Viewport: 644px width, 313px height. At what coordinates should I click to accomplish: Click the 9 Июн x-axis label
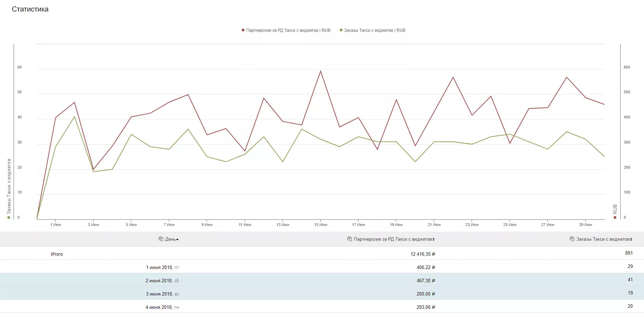207,225
